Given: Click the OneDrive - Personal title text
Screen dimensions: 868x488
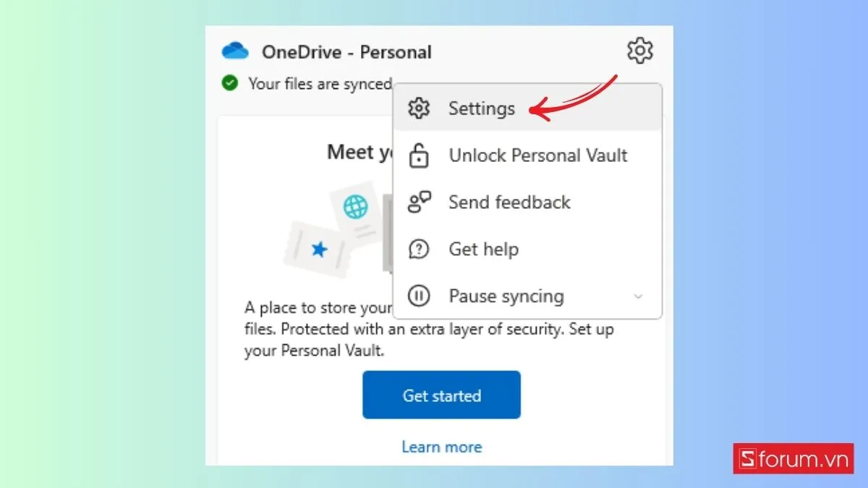Looking at the screenshot, I should [x=346, y=51].
